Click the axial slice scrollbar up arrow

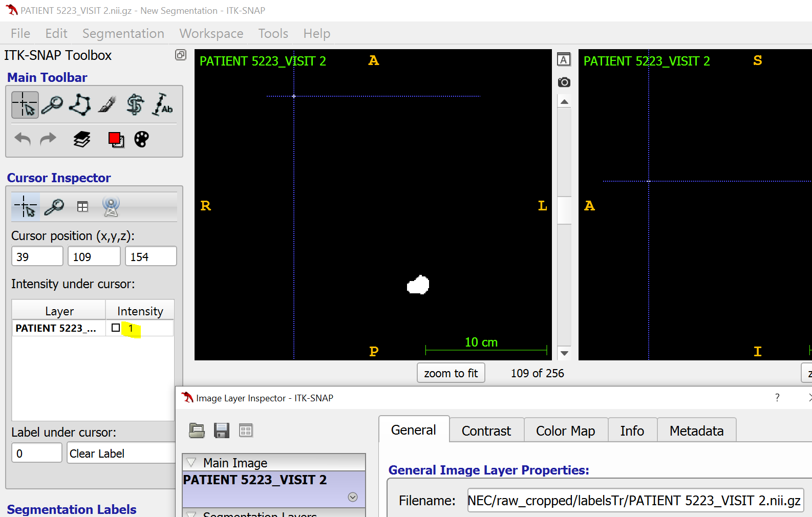564,102
